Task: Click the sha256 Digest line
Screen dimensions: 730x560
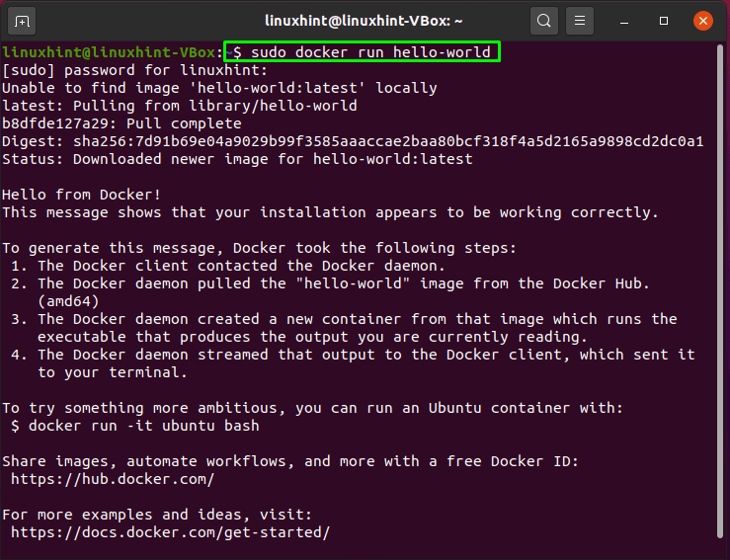Action: point(353,141)
